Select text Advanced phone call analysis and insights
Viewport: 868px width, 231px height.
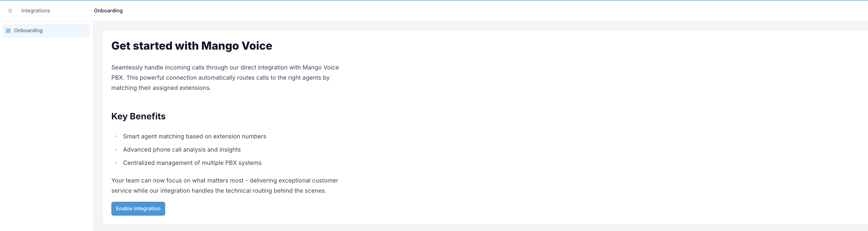click(182, 149)
